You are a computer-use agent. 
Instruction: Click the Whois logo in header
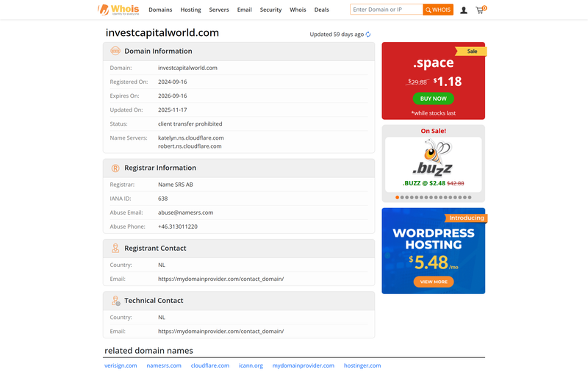pos(118,10)
